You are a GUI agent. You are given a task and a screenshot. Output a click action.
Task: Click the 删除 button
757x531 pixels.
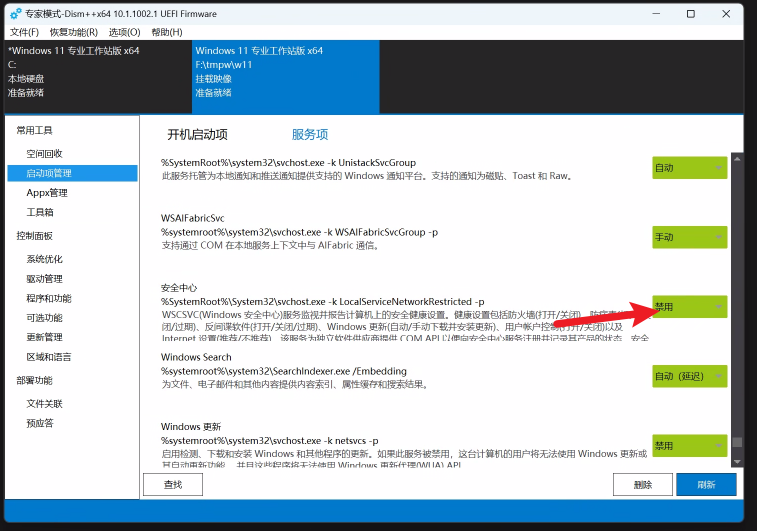[x=642, y=485]
